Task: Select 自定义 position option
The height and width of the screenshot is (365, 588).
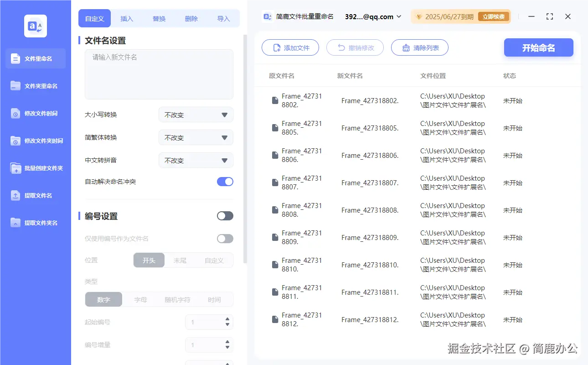Action: pos(214,260)
